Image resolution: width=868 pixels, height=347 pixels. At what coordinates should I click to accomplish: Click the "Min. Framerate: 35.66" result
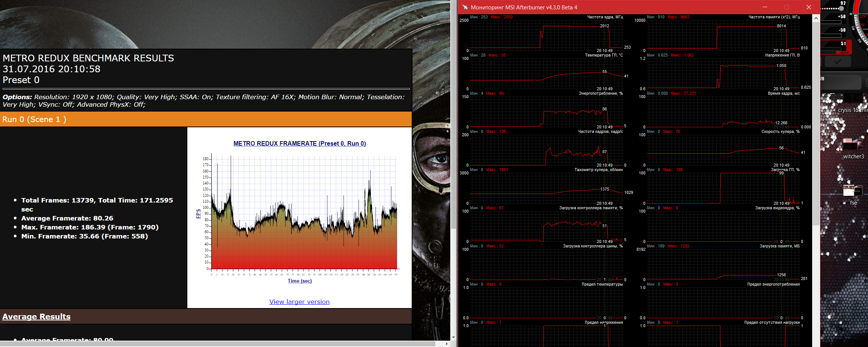click(85, 236)
